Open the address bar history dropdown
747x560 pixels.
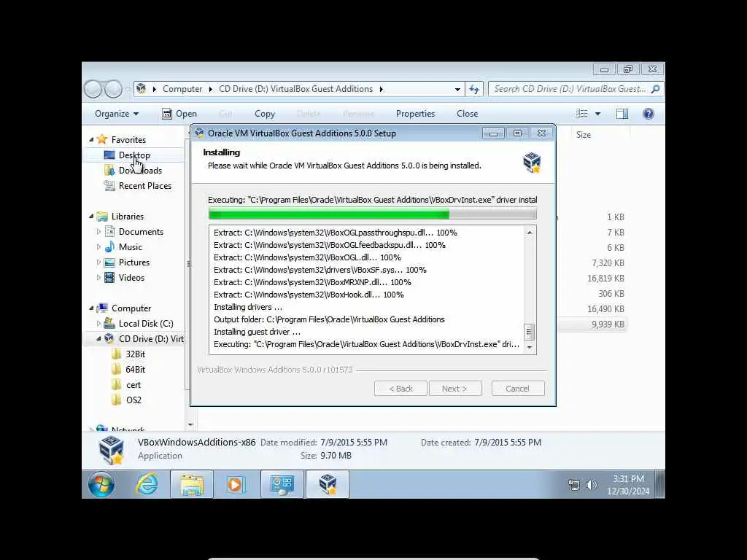[457, 89]
